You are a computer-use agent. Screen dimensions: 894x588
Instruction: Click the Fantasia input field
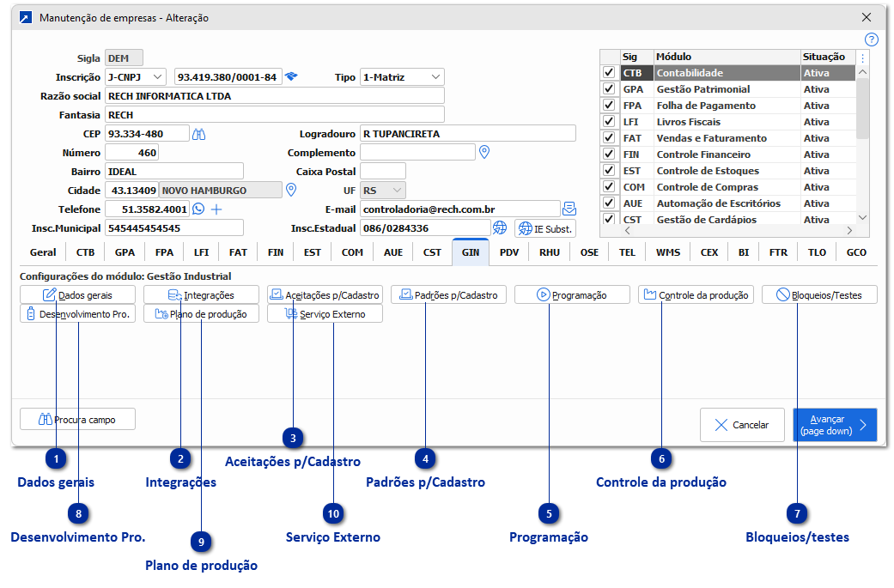tap(275, 114)
